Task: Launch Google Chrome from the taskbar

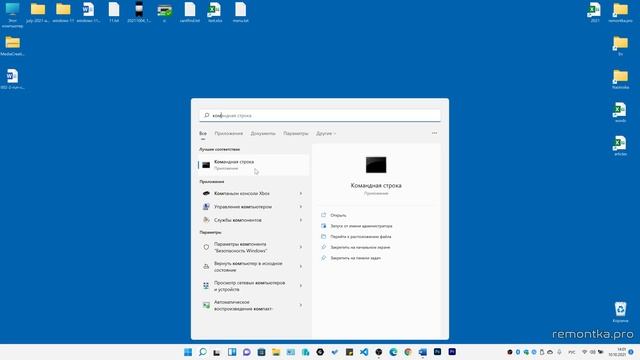Action: coord(408,352)
